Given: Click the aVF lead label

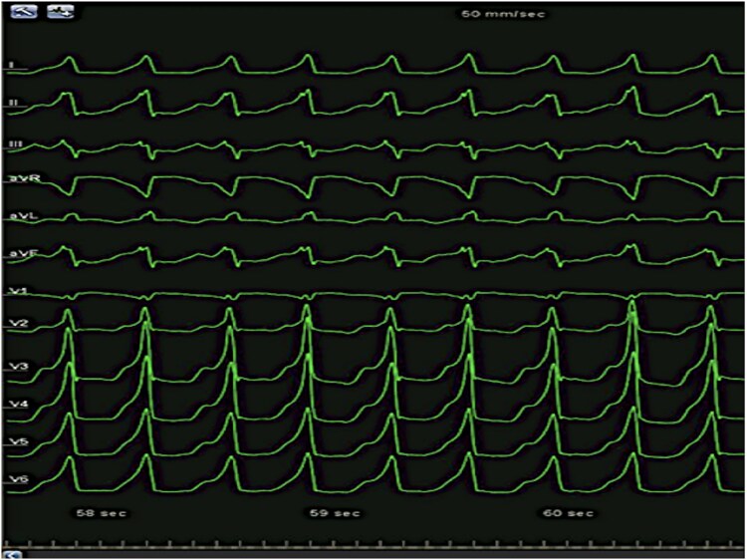Looking at the screenshot, I should tap(18, 254).
